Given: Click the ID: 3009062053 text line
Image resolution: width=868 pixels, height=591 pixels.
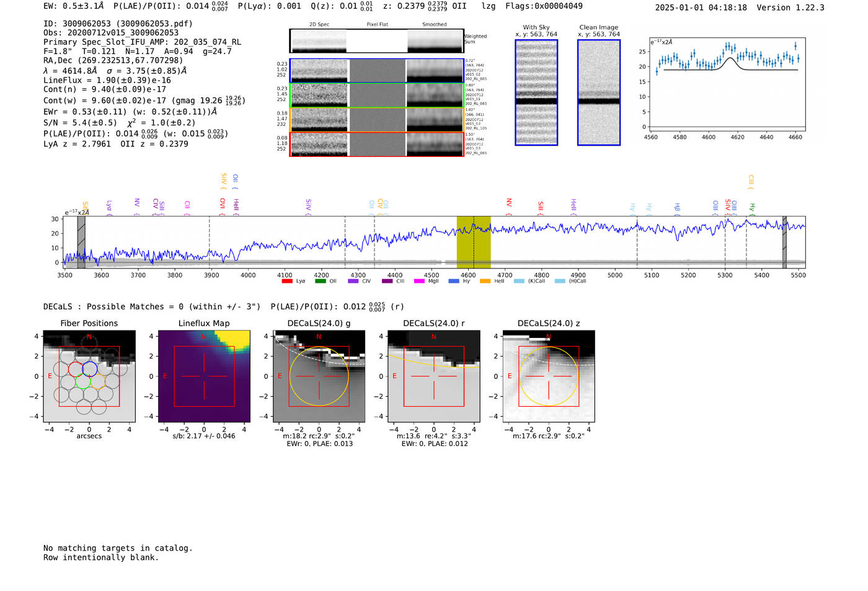Looking at the screenshot, I should (x=118, y=24).
